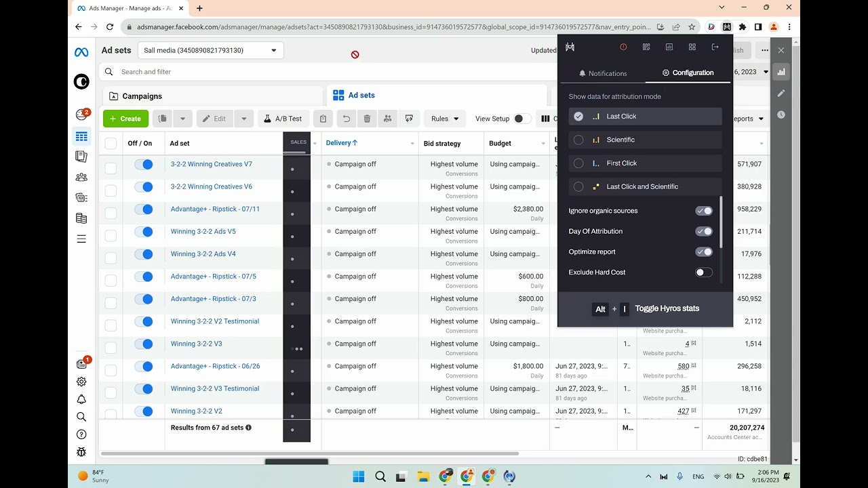Open the business account avatar switcher

pos(81,82)
